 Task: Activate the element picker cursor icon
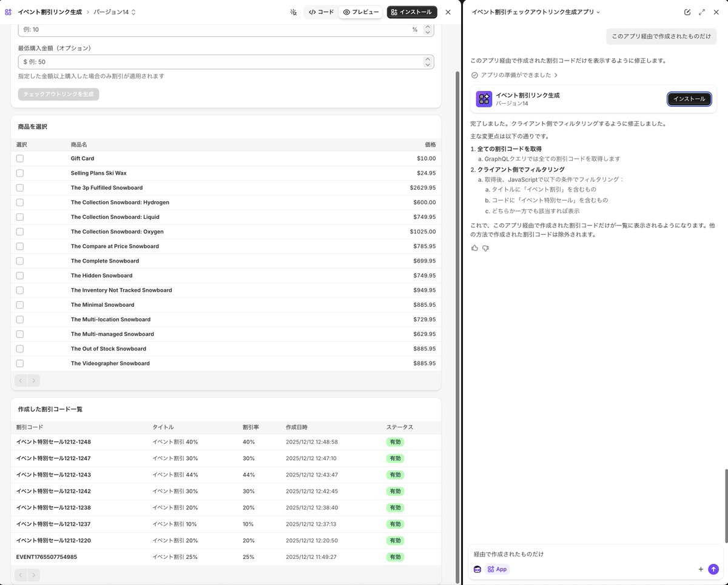tap(294, 12)
